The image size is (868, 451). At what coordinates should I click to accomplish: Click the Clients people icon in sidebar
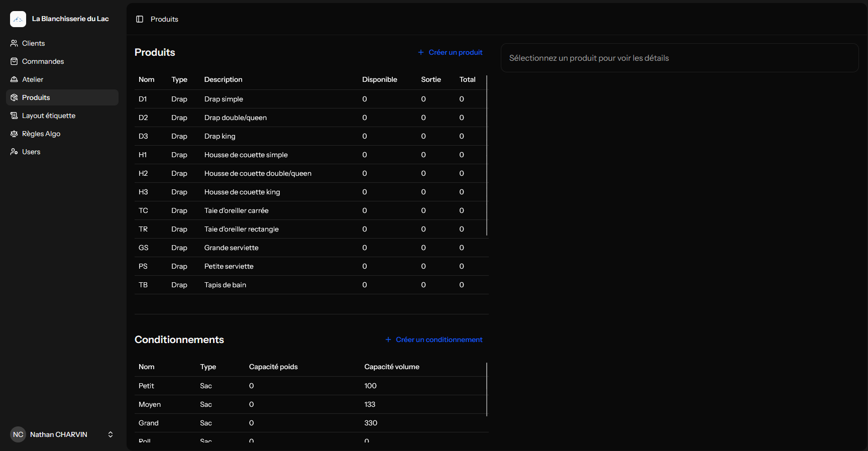(14, 43)
